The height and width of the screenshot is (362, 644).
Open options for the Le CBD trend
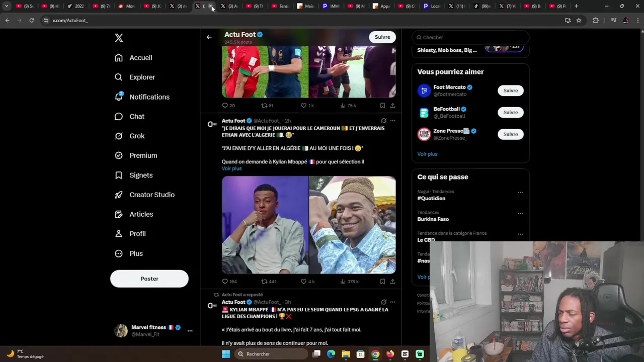(520, 234)
